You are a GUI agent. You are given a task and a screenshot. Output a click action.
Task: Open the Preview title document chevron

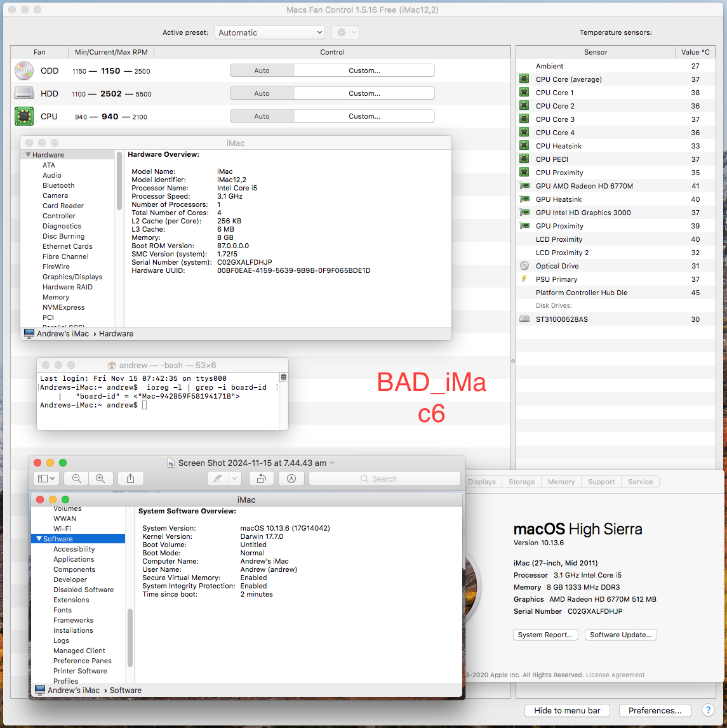(332, 463)
